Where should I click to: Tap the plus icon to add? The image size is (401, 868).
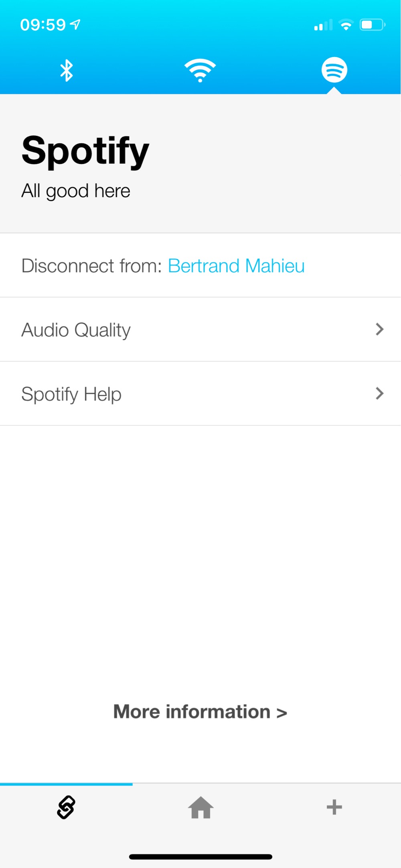pos(334,807)
